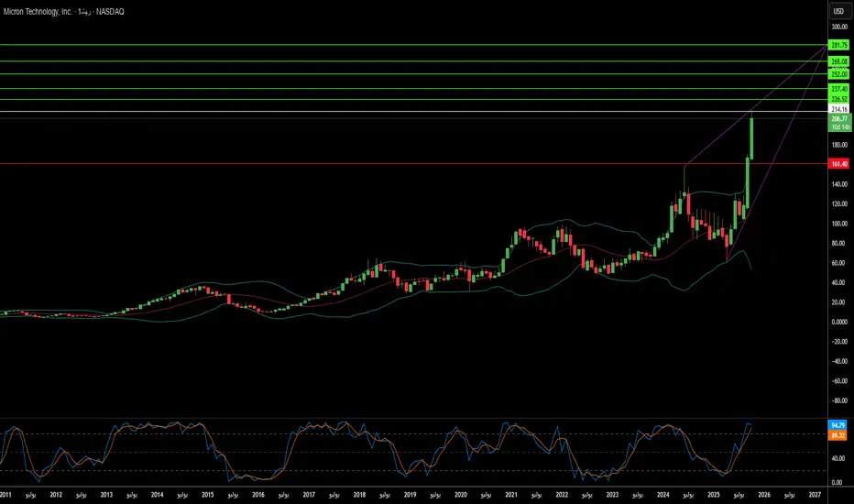Select the 281.75 green price label
This screenshot has height=504, width=854.
point(838,45)
